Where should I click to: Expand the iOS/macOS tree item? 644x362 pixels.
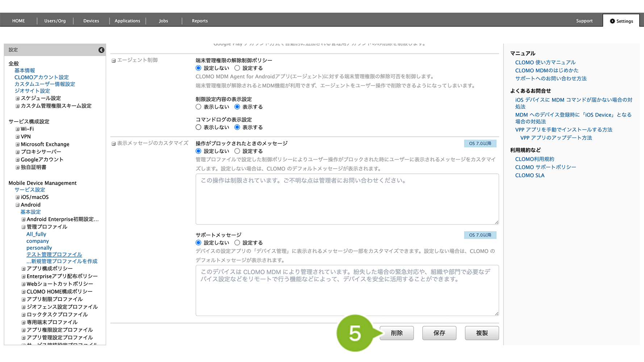pyautogui.click(x=17, y=197)
